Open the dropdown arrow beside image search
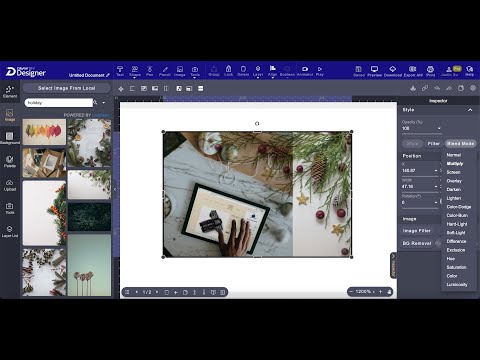 pyautogui.click(x=104, y=103)
